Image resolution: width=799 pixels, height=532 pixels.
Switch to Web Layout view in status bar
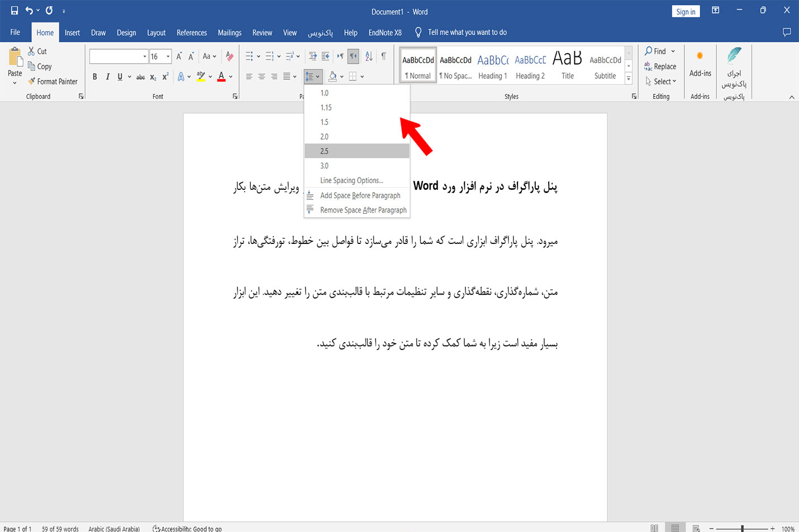coord(696,528)
